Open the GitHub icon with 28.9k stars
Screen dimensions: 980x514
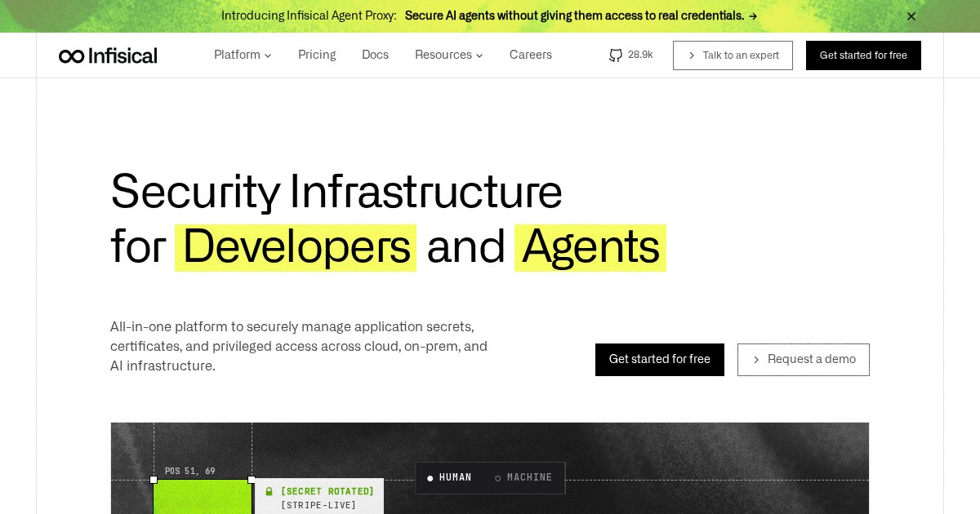[631, 55]
